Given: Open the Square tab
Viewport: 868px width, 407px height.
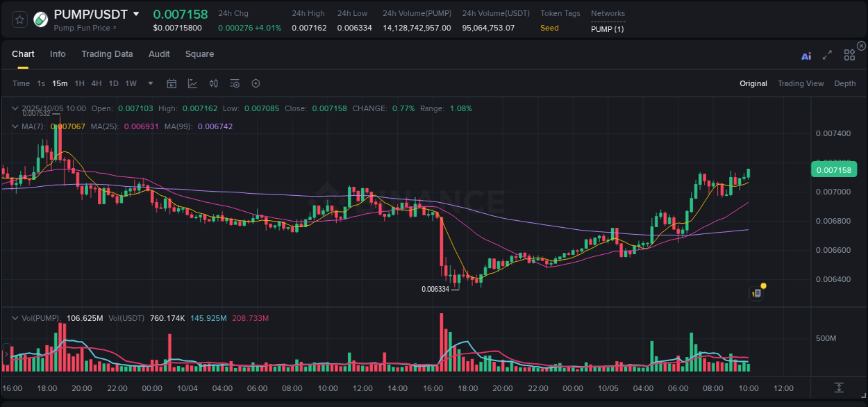Looking at the screenshot, I should tap(199, 54).
